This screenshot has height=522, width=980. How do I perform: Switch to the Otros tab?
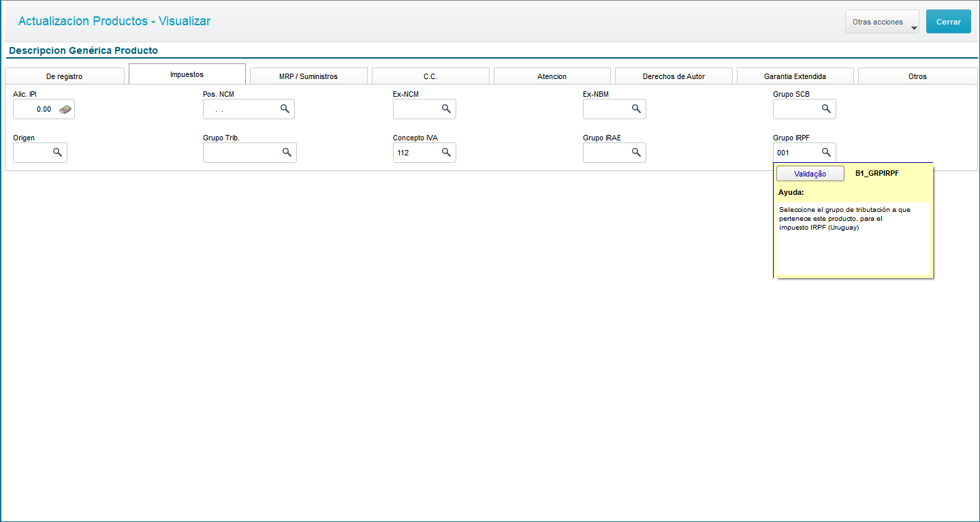point(917,76)
